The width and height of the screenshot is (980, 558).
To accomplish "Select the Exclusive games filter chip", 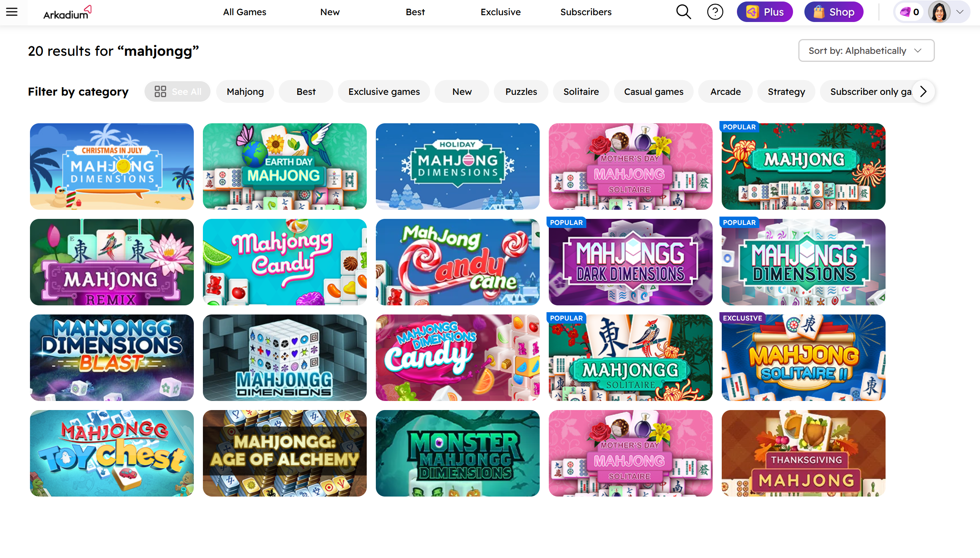I will click(384, 91).
